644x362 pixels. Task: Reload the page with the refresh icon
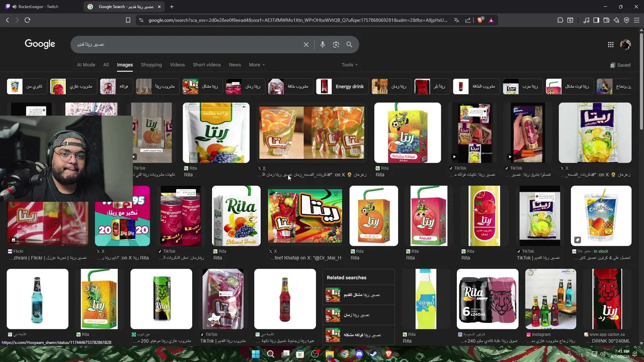[x=27, y=20]
